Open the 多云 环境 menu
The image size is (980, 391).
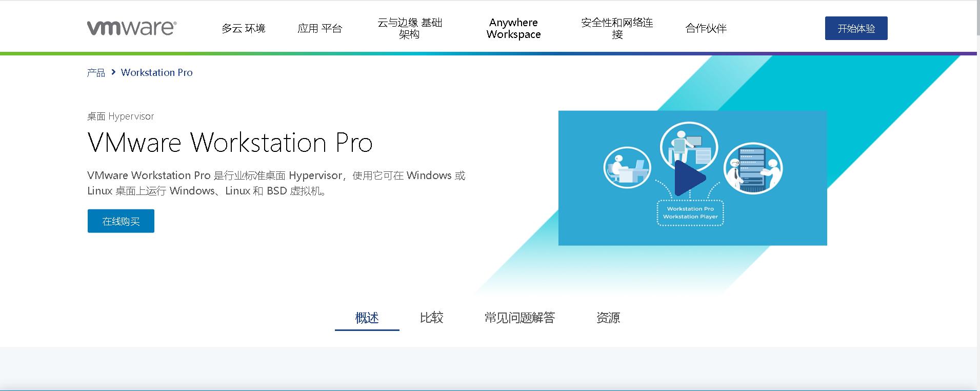pos(244,28)
